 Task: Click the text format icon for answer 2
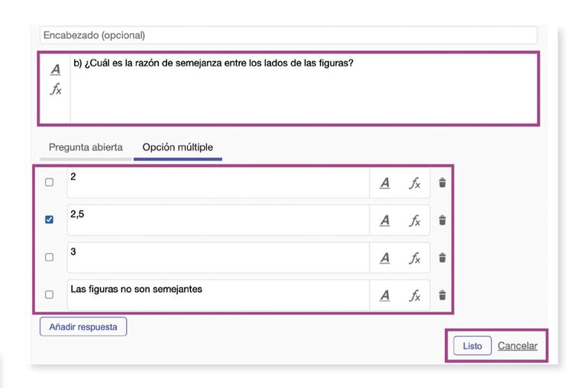tap(385, 183)
